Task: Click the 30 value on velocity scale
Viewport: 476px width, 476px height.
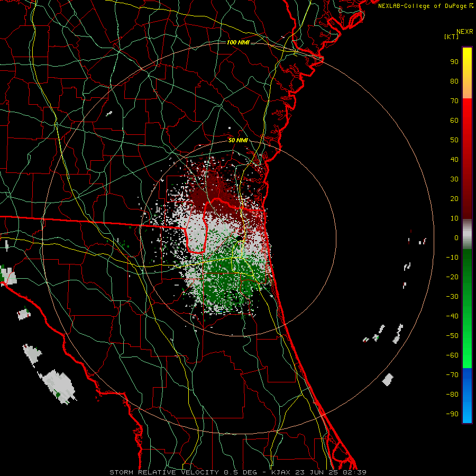Action: point(454,179)
